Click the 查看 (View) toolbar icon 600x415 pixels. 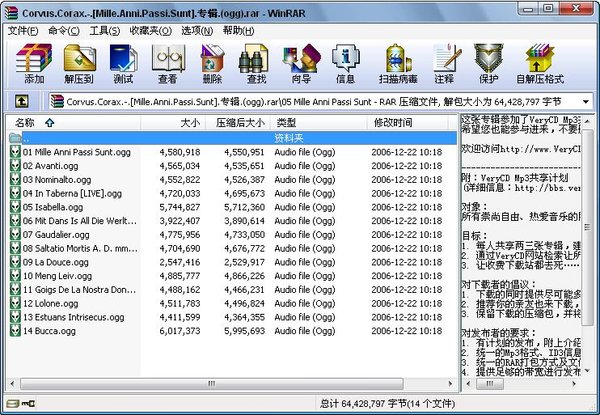pos(168,58)
